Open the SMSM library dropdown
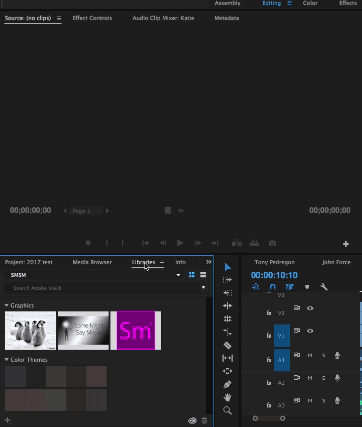 [x=178, y=275]
